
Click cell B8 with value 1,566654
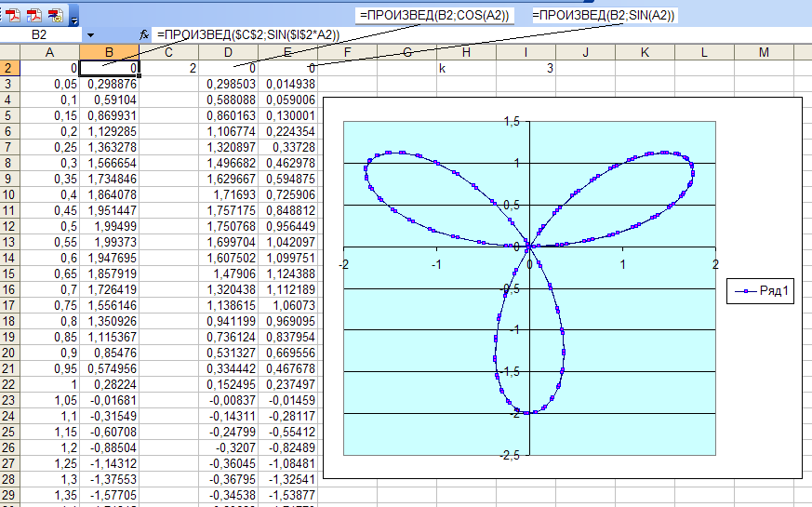pyautogui.click(x=109, y=163)
